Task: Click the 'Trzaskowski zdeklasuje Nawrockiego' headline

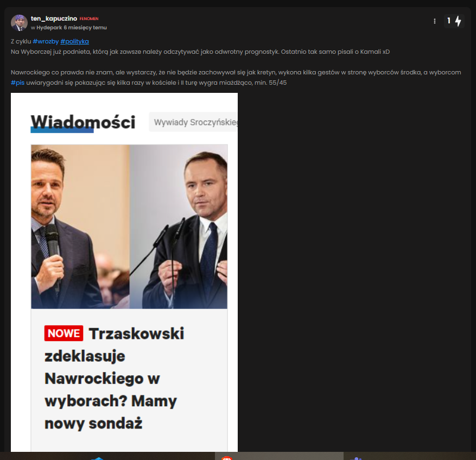Action: click(114, 379)
